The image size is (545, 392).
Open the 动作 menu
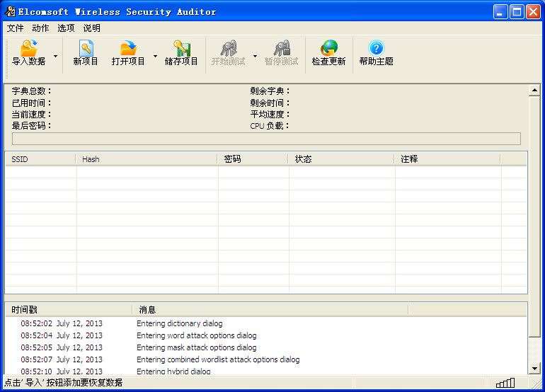point(40,28)
